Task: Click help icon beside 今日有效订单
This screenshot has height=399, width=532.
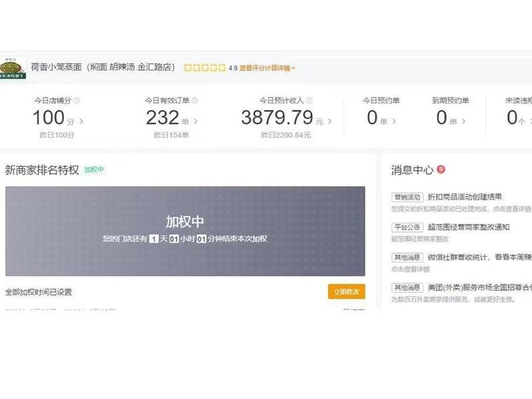Action: point(195,101)
